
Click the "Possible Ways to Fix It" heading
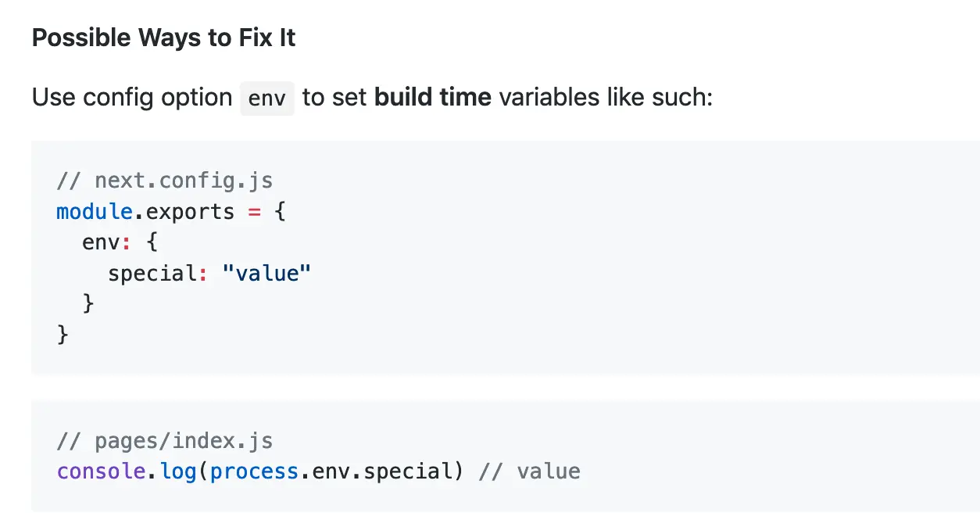163,38
